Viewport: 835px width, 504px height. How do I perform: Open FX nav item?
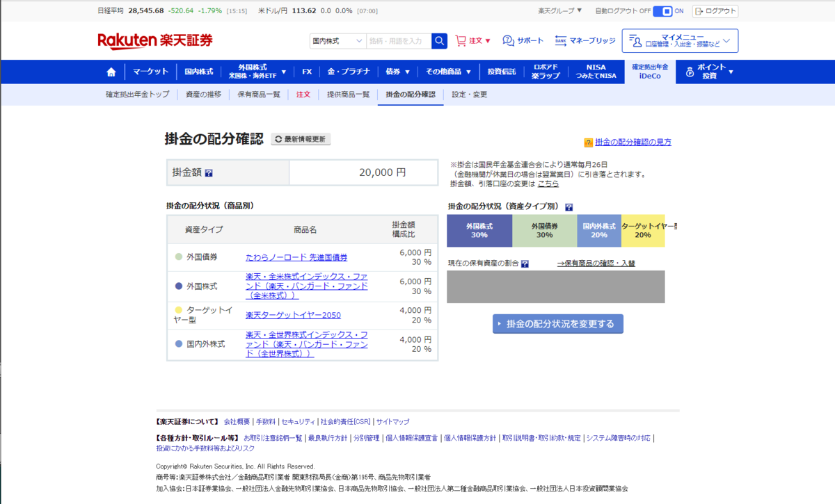tap(307, 72)
